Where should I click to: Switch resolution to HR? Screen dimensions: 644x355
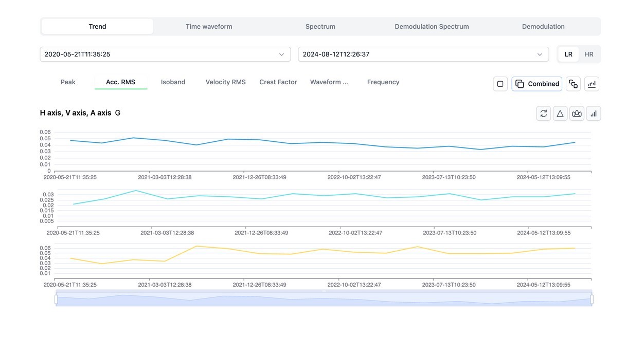pos(588,54)
